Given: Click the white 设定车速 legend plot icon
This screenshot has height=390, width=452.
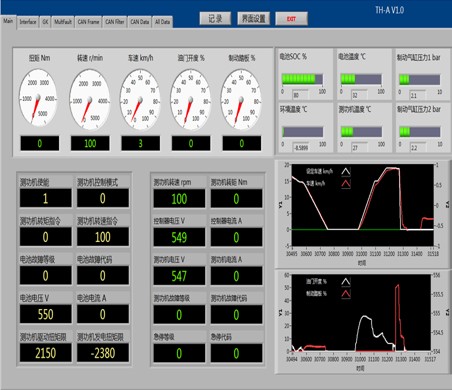Looking at the screenshot, I should click(346, 171).
